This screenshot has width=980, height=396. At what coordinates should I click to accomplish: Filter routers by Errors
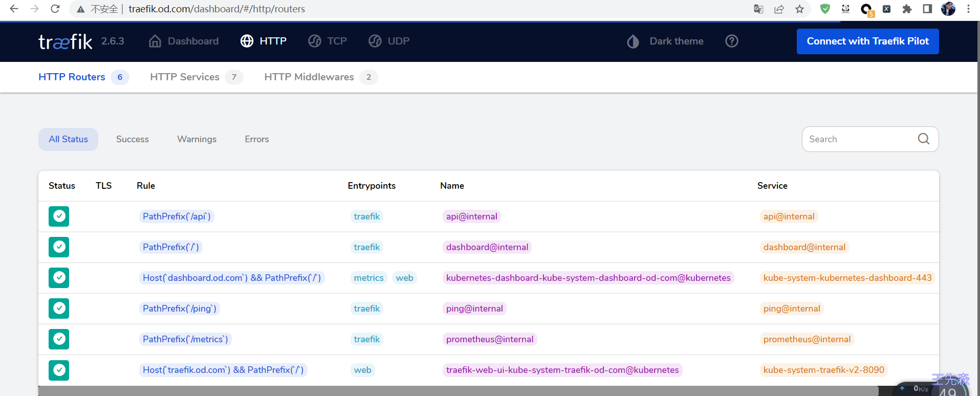[x=257, y=139]
